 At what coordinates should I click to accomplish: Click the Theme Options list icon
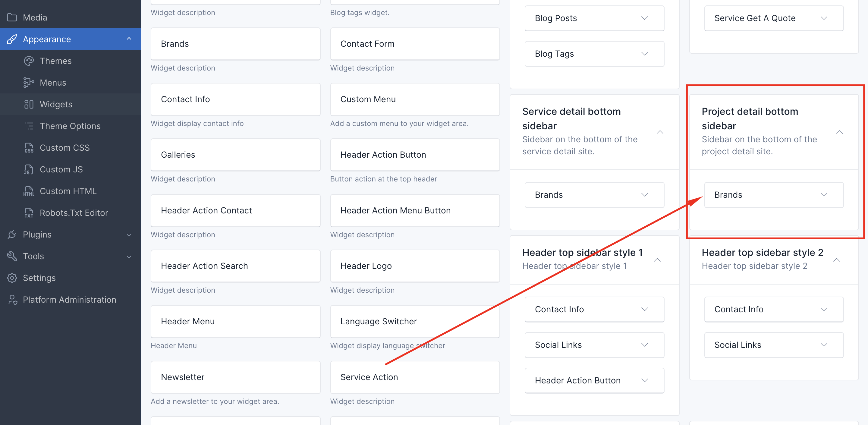(x=29, y=126)
